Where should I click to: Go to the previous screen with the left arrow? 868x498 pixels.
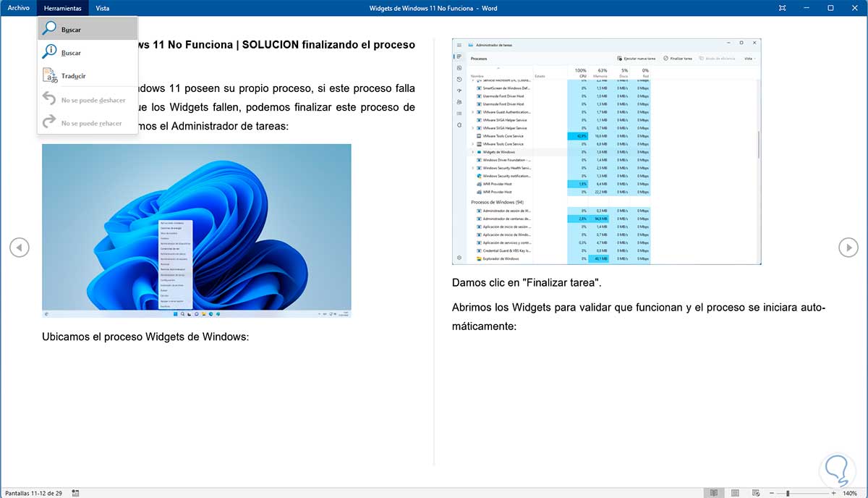[20, 248]
